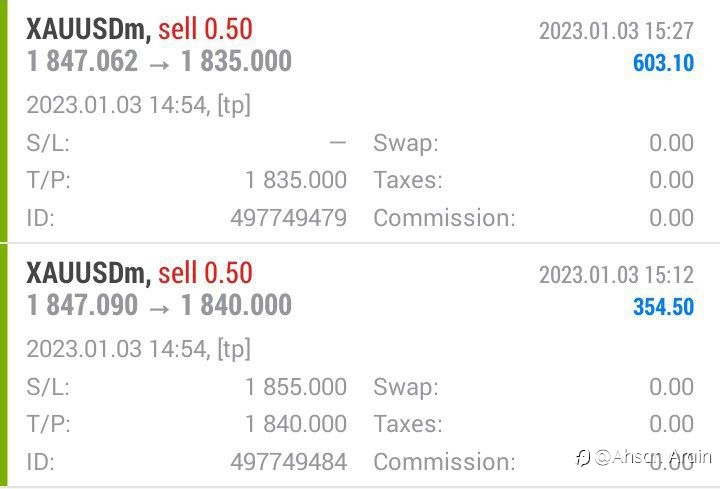Click trade ID 497749484
This screenshot has height=489, width=720.
[288, 461]
